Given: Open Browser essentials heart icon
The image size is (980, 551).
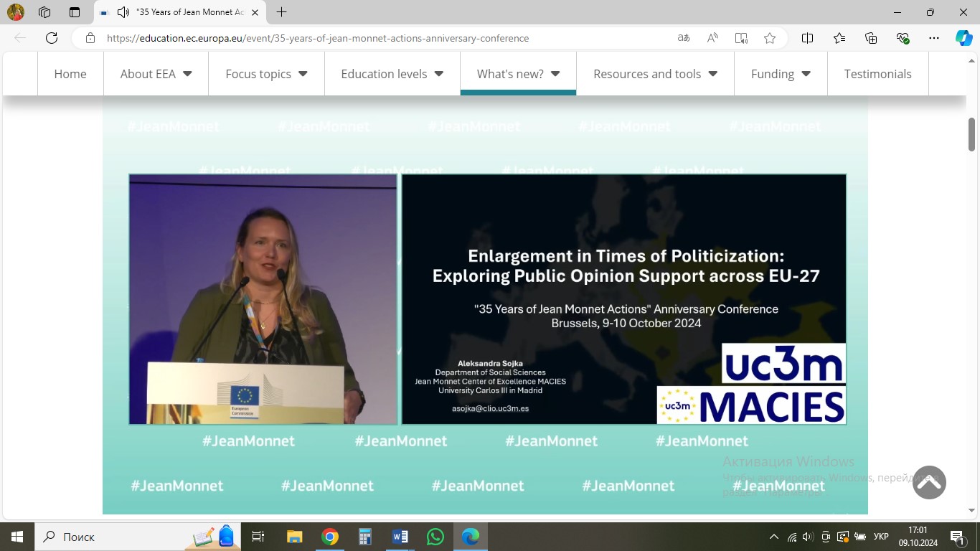Looking at the screenshot, I should click(x=903, y=38).
